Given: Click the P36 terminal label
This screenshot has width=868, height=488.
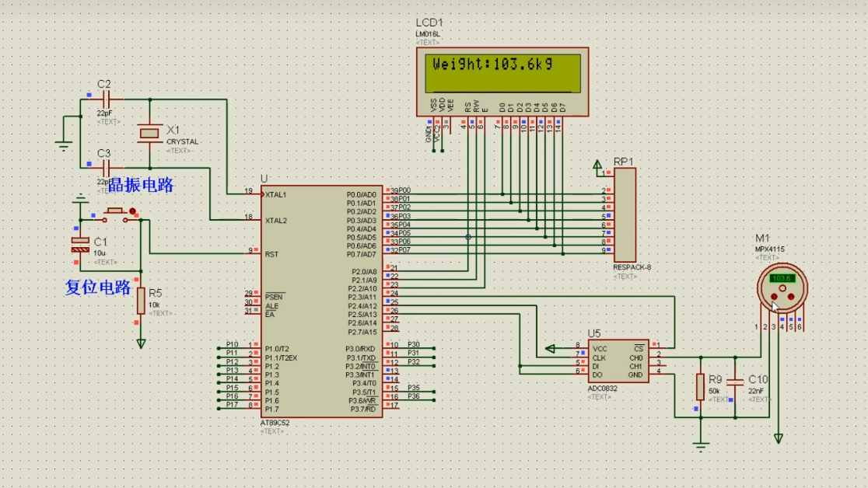Looking at the screenshot, I should 414,396.
